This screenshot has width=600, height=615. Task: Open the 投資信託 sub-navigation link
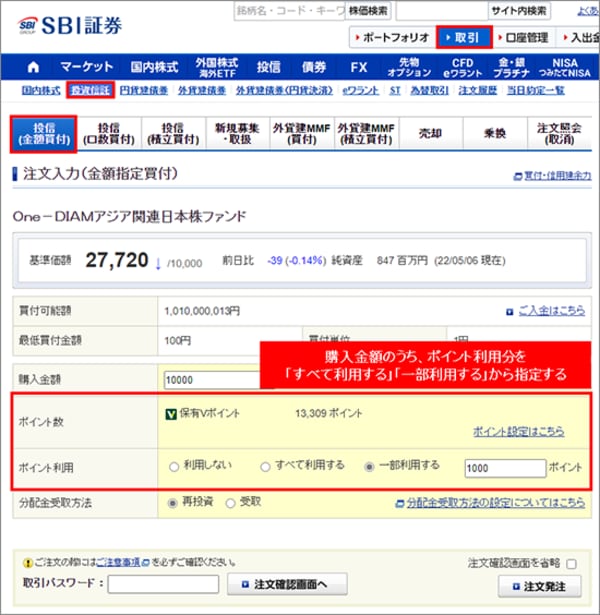pyautogui.click(x=90, y=91)
